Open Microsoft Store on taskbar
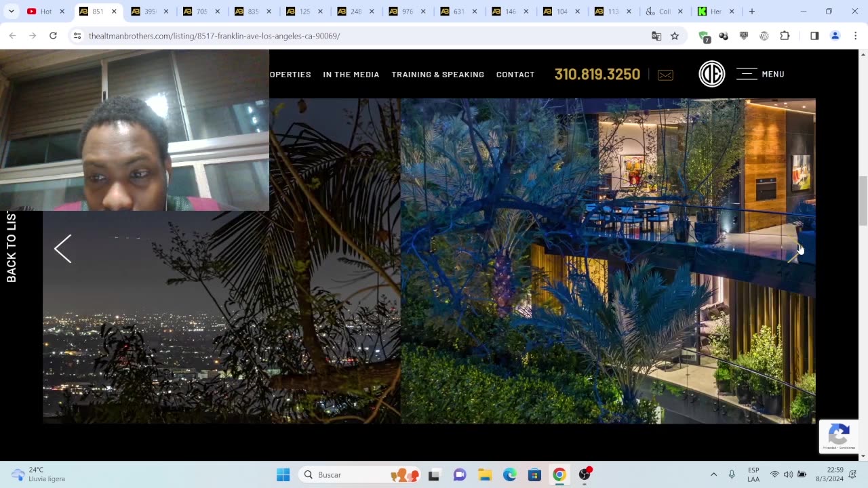868x488 pixels. (534, 474)
